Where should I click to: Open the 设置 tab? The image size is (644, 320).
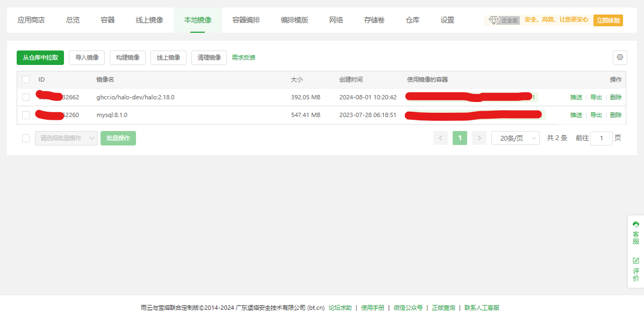click(x=447, y=19)
